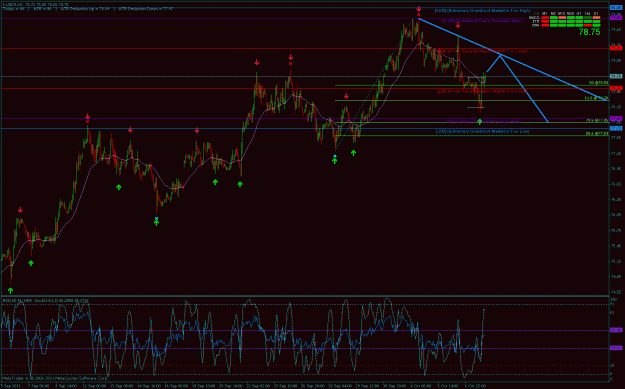This screenshot has height=389, width=625.
Task: Select the '50' Fibonacci level label
Action: (x=599, y=83)
